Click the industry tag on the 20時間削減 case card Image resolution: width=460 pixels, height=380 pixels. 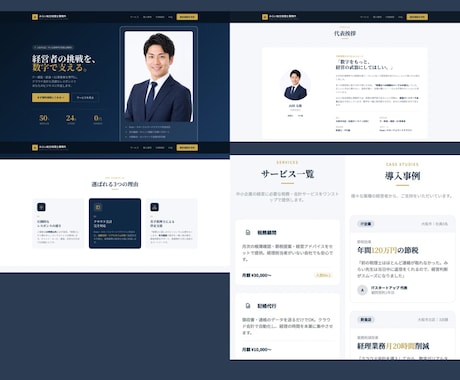366,320
